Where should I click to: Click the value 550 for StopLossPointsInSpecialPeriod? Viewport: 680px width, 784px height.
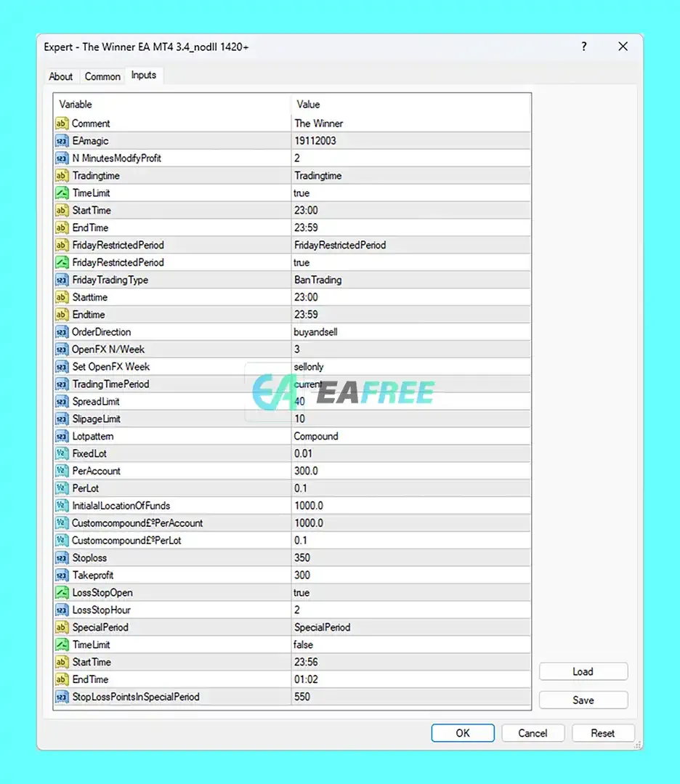[x=302, y=697]
